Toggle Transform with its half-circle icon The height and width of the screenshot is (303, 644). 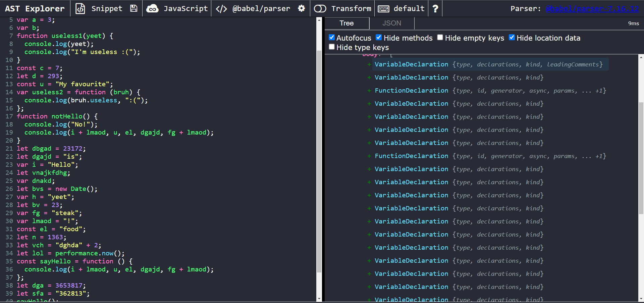tap(320, 8)
